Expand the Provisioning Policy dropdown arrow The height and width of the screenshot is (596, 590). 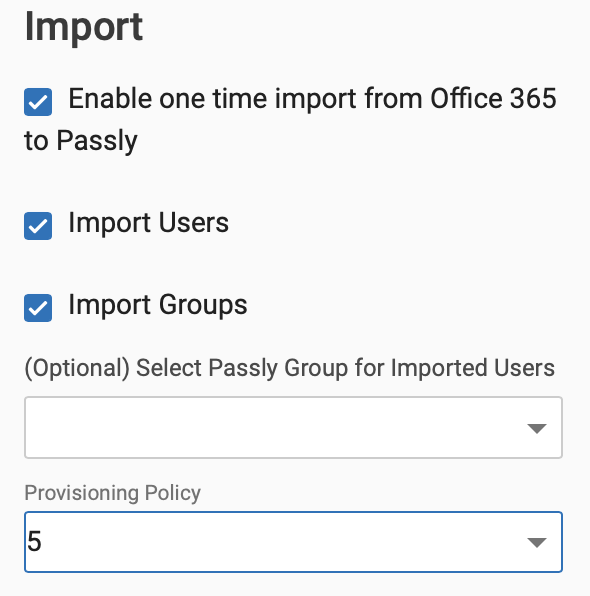click(x=537, y=542)
